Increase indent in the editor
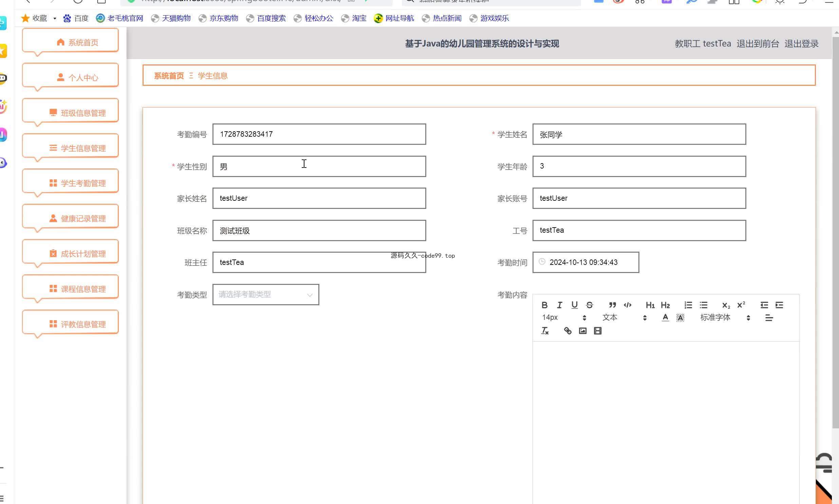 point(779,305)
